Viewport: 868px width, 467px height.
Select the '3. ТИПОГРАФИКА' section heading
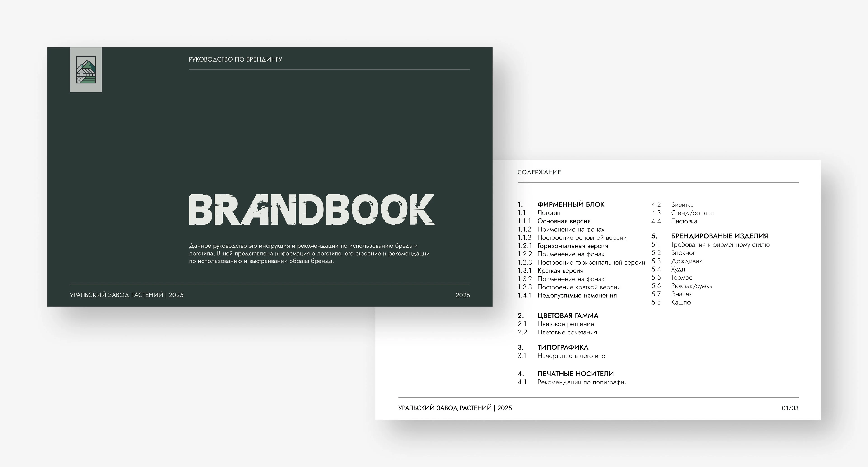click(553, 347)
